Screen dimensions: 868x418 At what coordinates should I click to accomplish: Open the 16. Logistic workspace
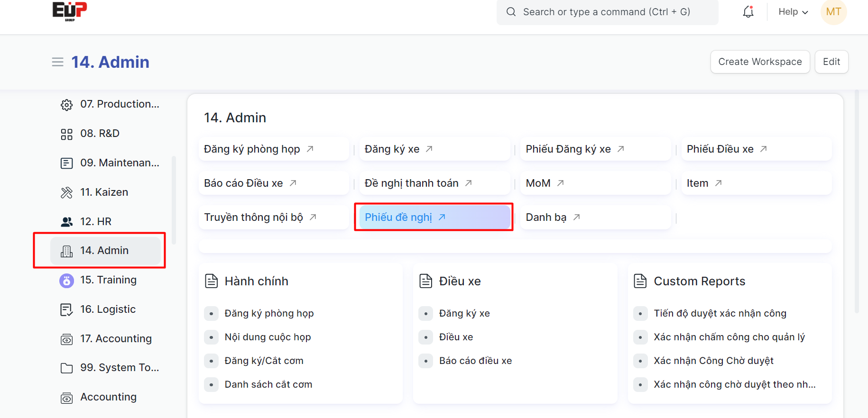click(x=108, y=309)
